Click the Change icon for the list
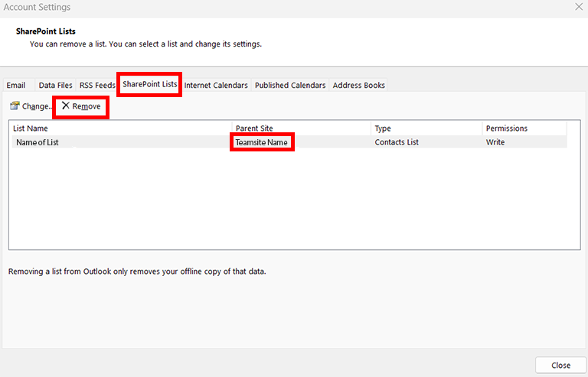This screenshot has height=377, width=588. (x=15, y=106)
